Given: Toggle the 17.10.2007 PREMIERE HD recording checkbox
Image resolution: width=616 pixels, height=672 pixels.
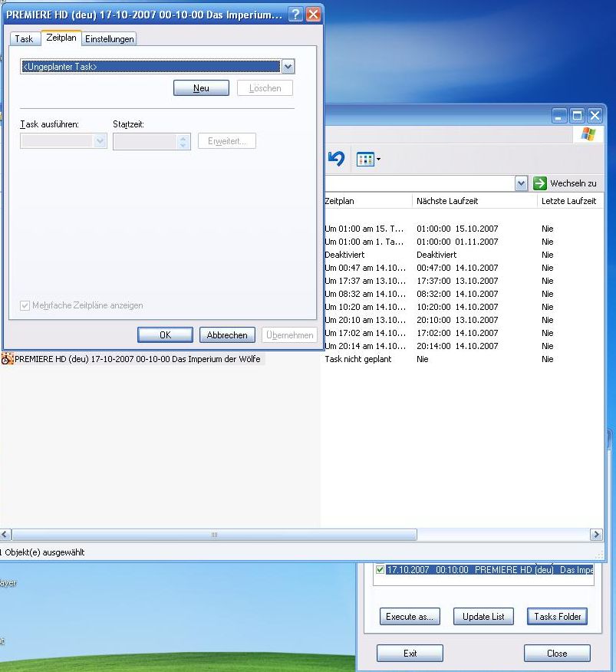Looking at the screenshot, I should point(380,569).
